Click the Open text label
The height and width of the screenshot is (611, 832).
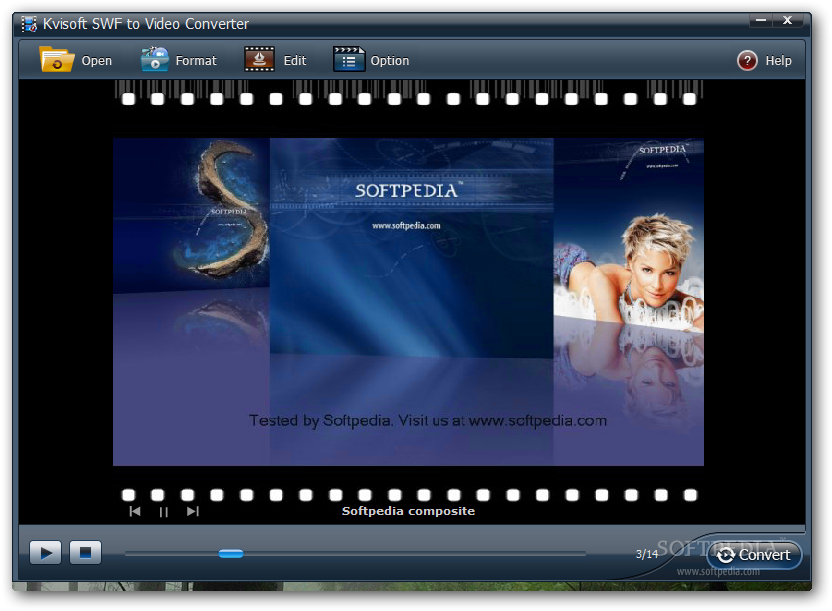coord(97,61)
